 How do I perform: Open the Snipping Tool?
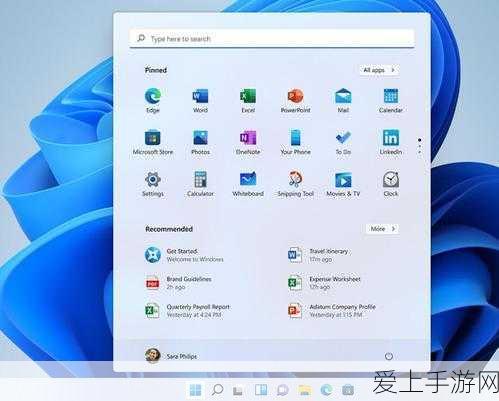pyautogui.click(x=295, y=184)
